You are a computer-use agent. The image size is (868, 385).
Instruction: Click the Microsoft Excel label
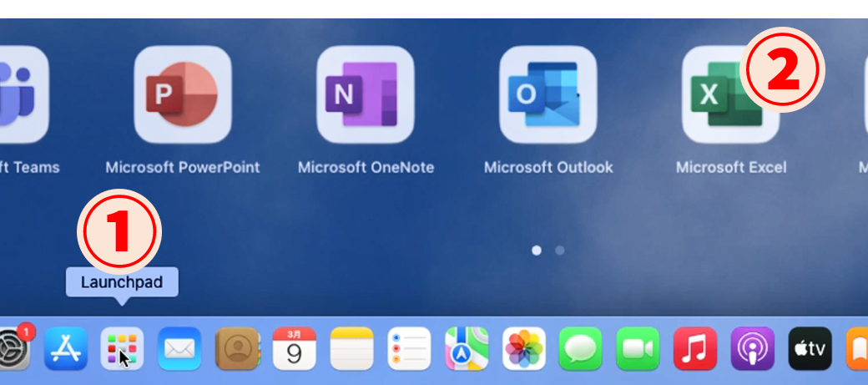pos(731,167)
